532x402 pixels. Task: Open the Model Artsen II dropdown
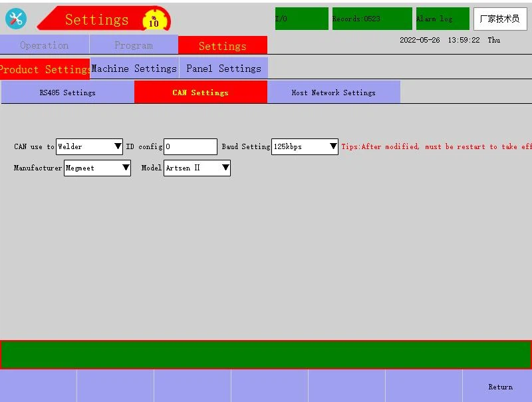point(197,168)
